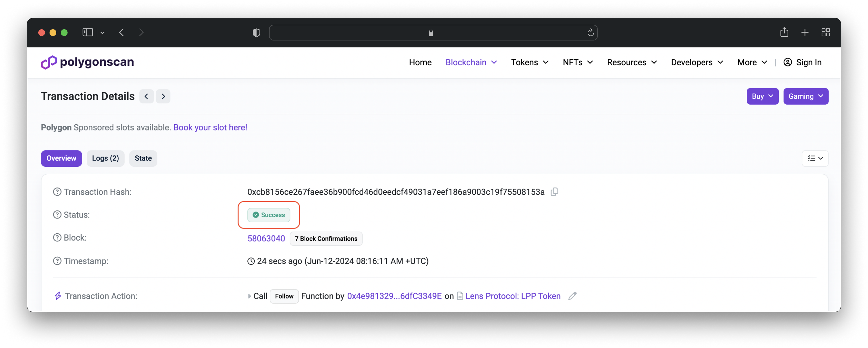The width and height of the screenshot is (868, 348).
Task: Open Lens Protocol: LPP Token link
Action: [513, 296]
